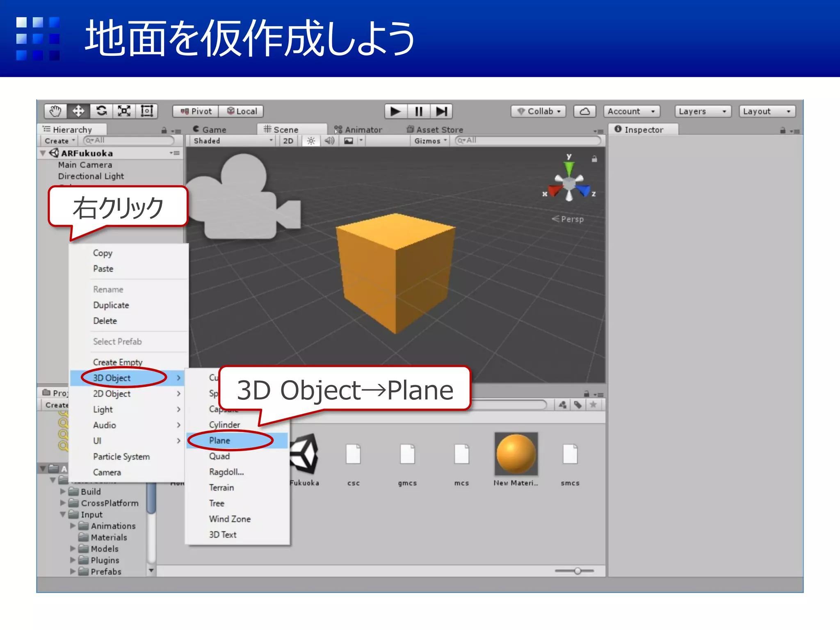Create a Cylinder object

pyautogui.click(x=237, y=425)
